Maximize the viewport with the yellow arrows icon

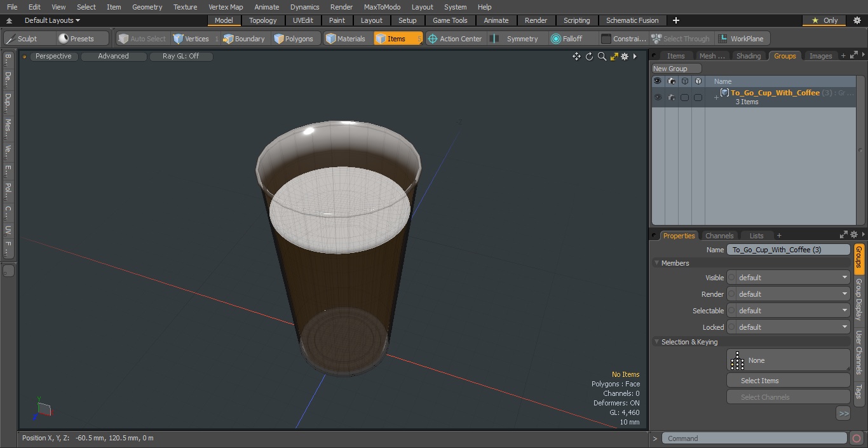614,57
